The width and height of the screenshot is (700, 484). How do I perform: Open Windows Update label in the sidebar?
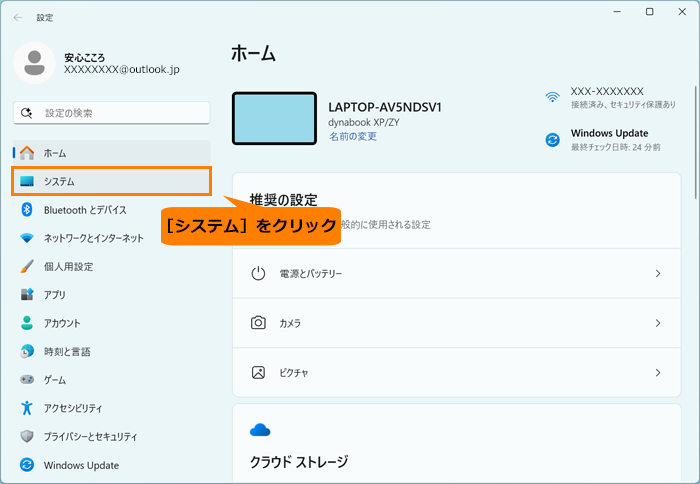point(81,465)
